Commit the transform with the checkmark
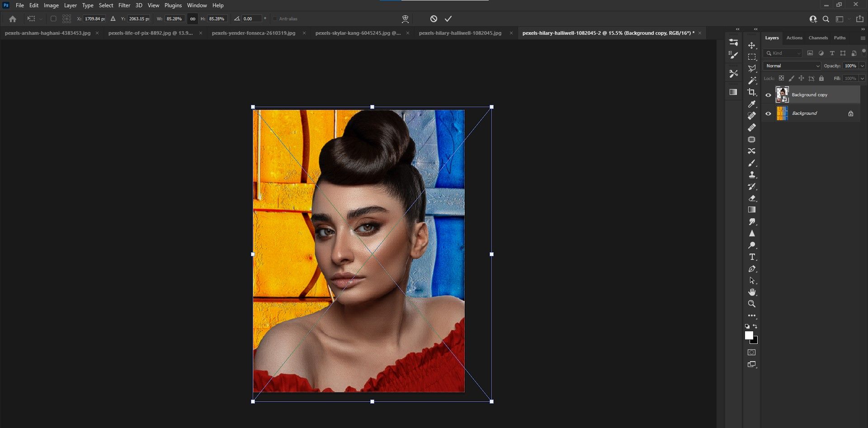Viewport: 868px width, 428px height. pyautogui.click(x=448, y=19)
